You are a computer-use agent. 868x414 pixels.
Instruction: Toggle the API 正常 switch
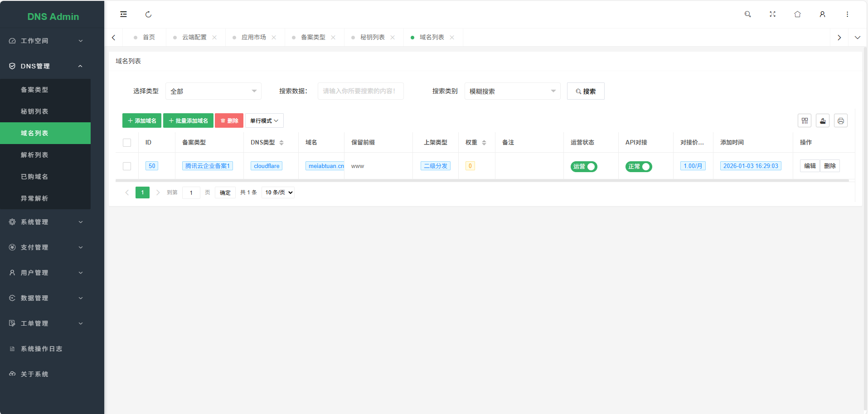(x=639, y=167)
